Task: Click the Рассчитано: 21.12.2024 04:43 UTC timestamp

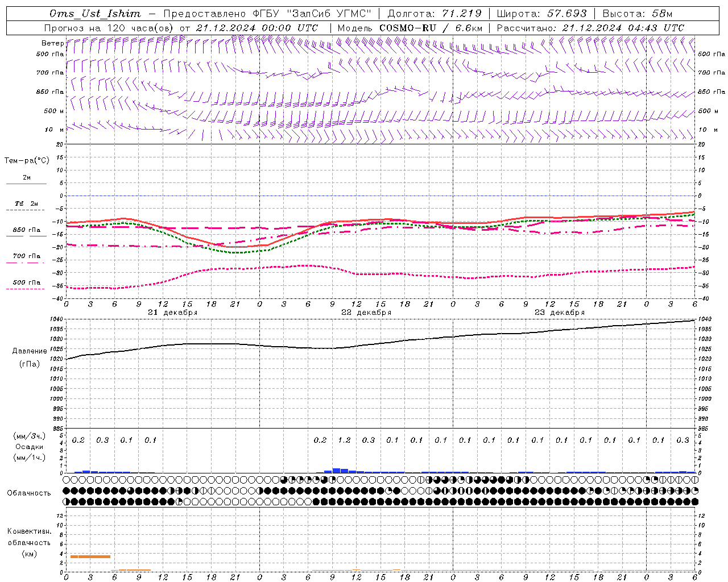Action: [x=590, y=28]
